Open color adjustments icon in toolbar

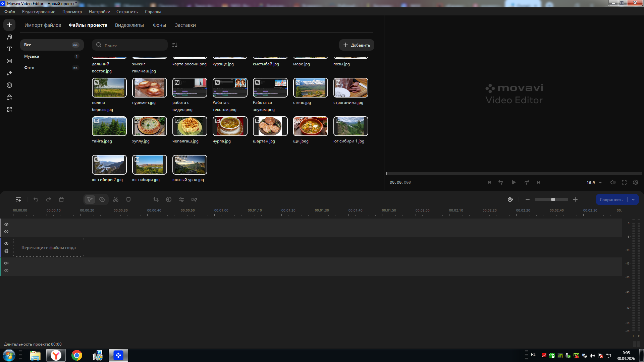pos(169,199)
